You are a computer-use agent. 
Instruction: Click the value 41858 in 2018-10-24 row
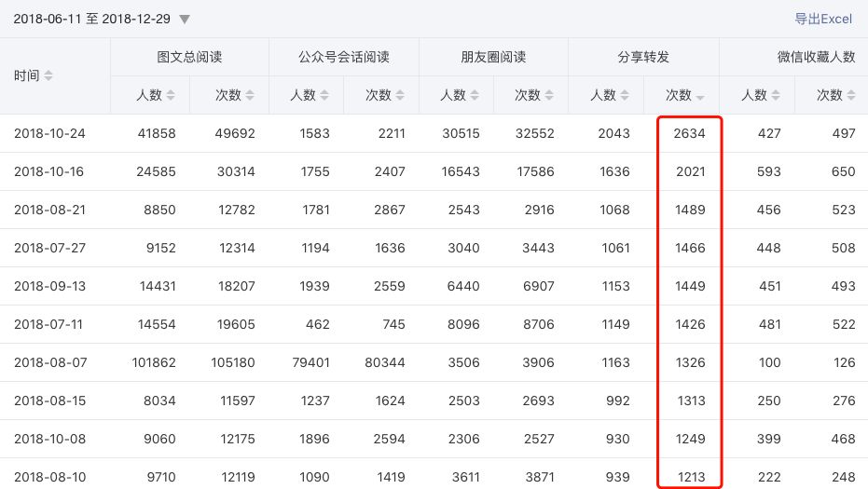point(157,133)
